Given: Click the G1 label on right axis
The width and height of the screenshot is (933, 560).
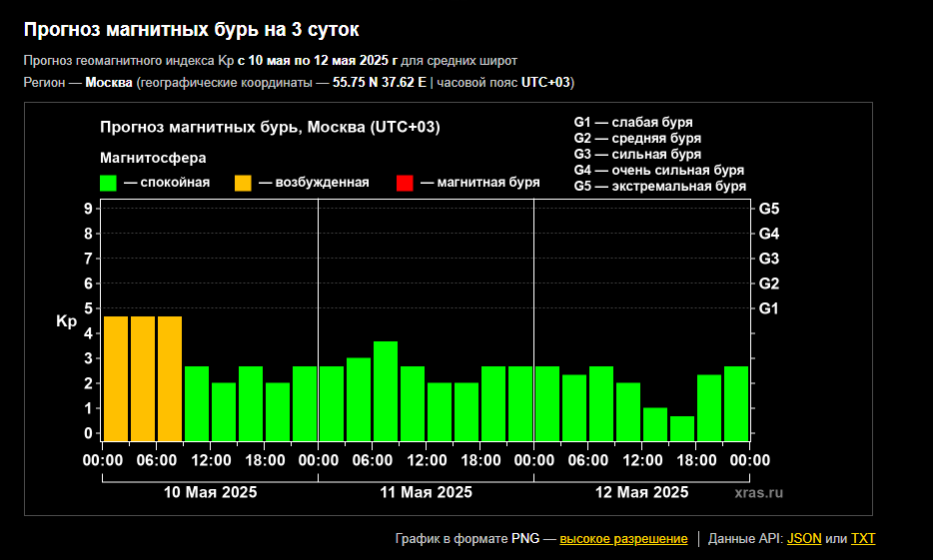Looking at the screenshot, I should (769, 308).
